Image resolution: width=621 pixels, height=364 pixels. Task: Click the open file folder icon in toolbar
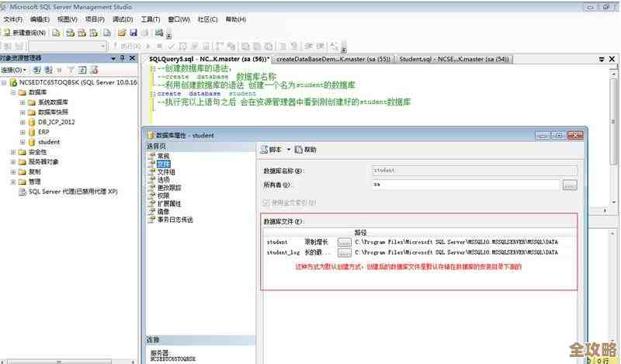pyautogui.click(x=122, y=33)
